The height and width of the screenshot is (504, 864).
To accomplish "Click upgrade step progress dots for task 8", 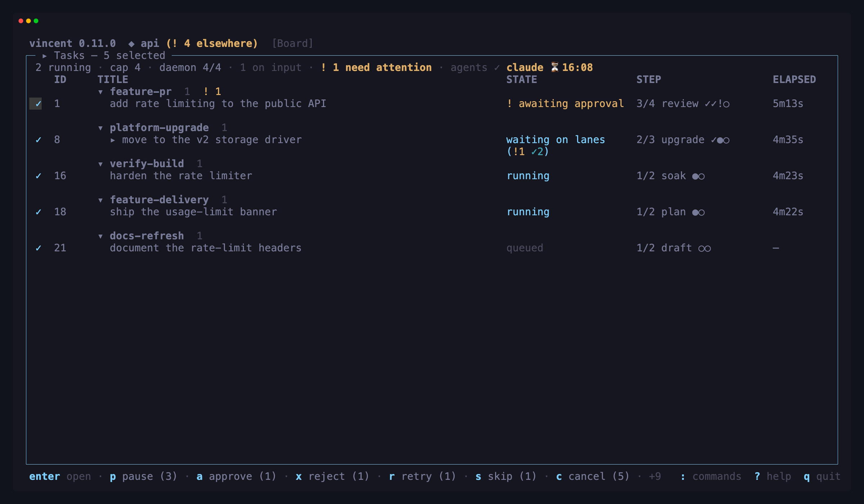I will [720, 140].
